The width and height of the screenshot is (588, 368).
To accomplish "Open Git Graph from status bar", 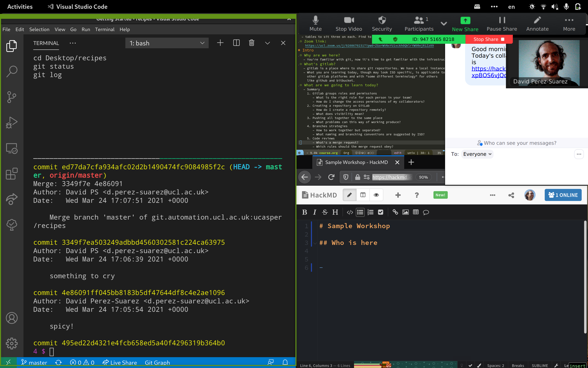I will pyautogui.click(x=157, y=362).
